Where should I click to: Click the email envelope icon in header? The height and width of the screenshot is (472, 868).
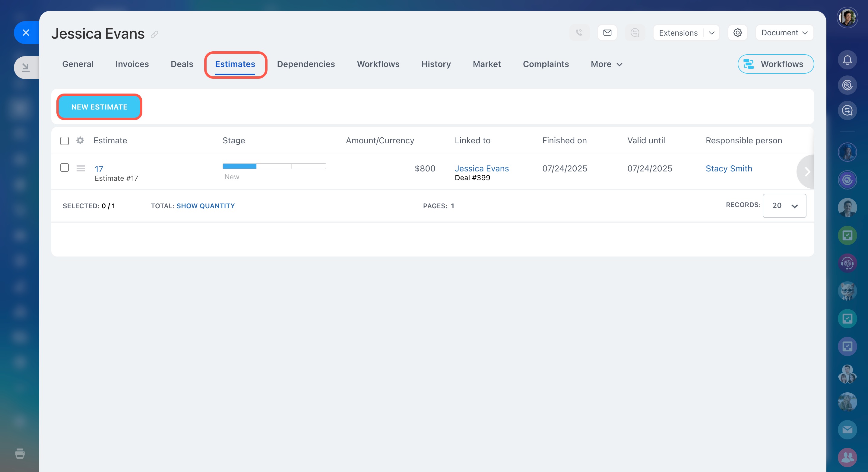coord(607,33)
